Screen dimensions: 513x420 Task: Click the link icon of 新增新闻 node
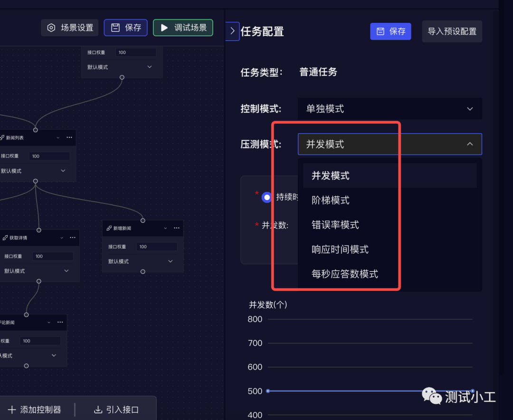pyautogui.click(x=109, y=228)
